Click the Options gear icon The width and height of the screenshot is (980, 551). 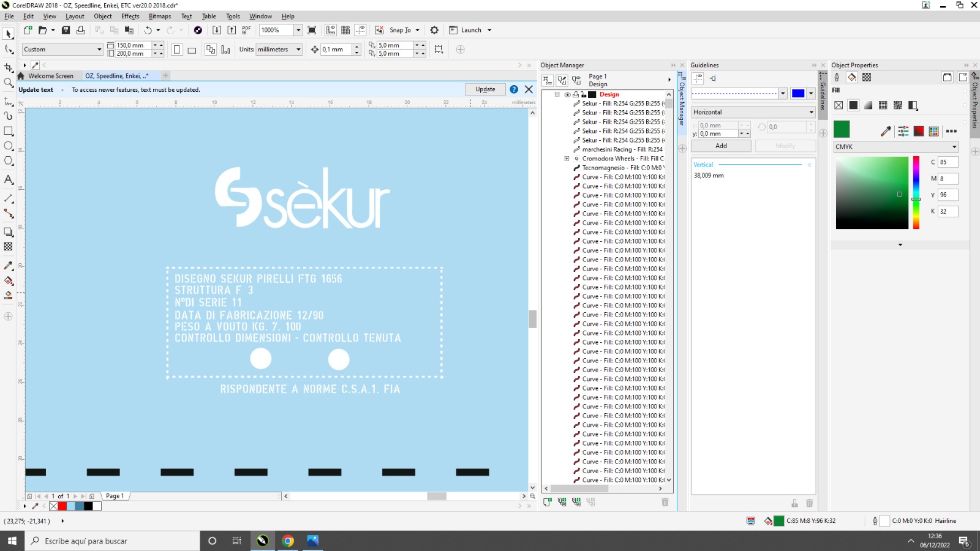[434, 30]
